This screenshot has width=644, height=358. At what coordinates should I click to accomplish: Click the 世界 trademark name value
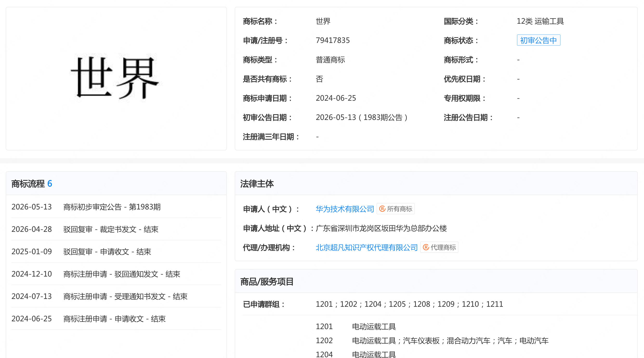[323, 21]
